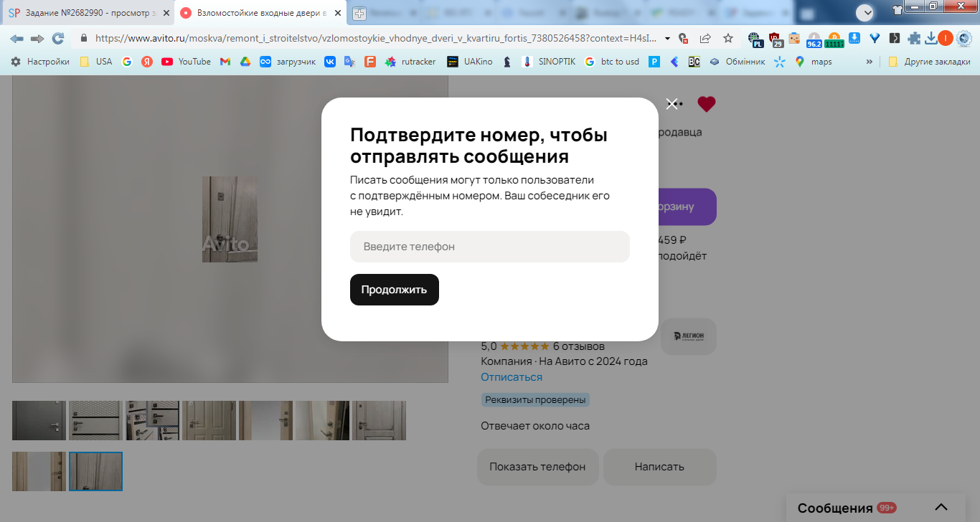
Task: Expand the Сообщения chat panel chevron
Action: point(941,508)
